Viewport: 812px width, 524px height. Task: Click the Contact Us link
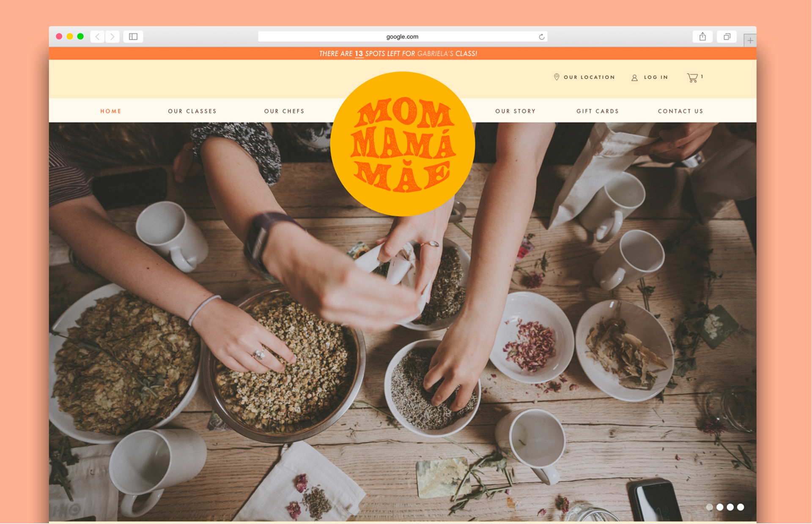pos(680,111)
